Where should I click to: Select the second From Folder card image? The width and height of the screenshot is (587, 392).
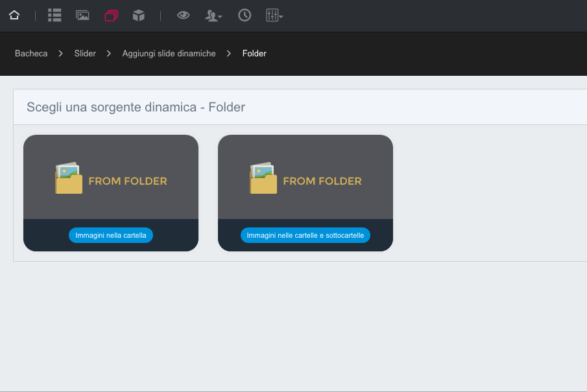(305, 177)
